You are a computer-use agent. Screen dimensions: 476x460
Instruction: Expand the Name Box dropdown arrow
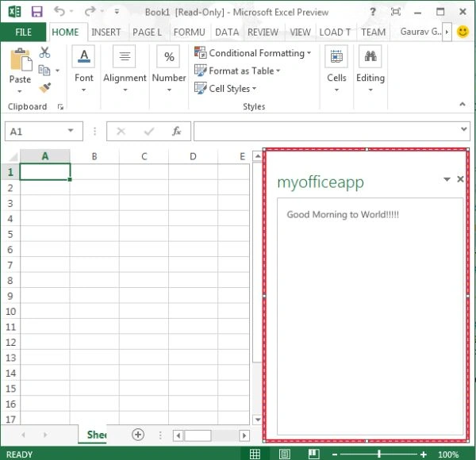tap(71, 131)
